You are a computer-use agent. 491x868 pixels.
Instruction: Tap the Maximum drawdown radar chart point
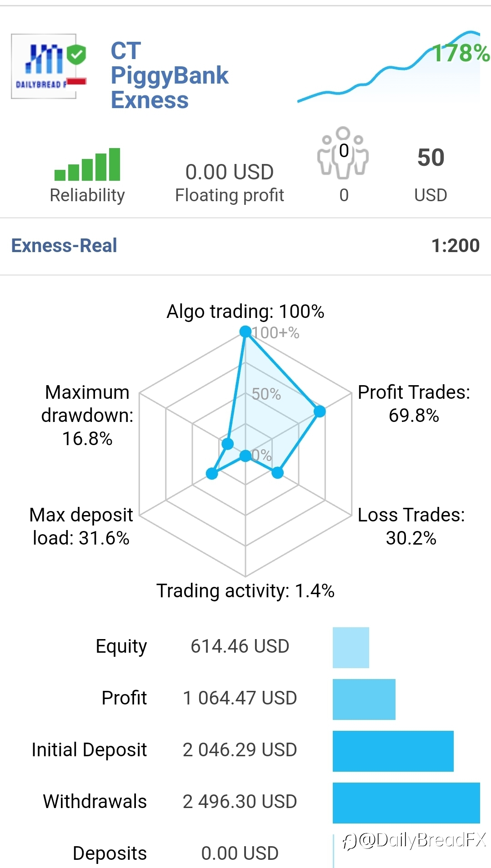(227, 444)
